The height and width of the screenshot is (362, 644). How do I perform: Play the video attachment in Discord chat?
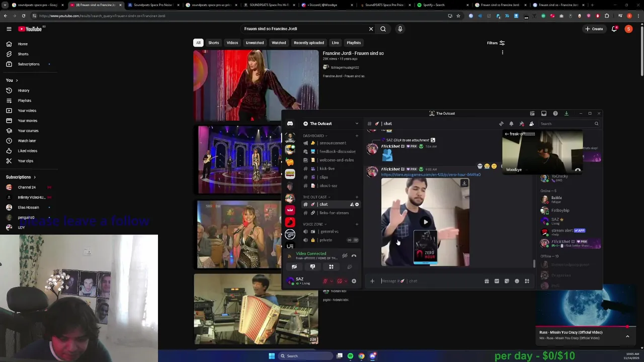tap(426, 222)
